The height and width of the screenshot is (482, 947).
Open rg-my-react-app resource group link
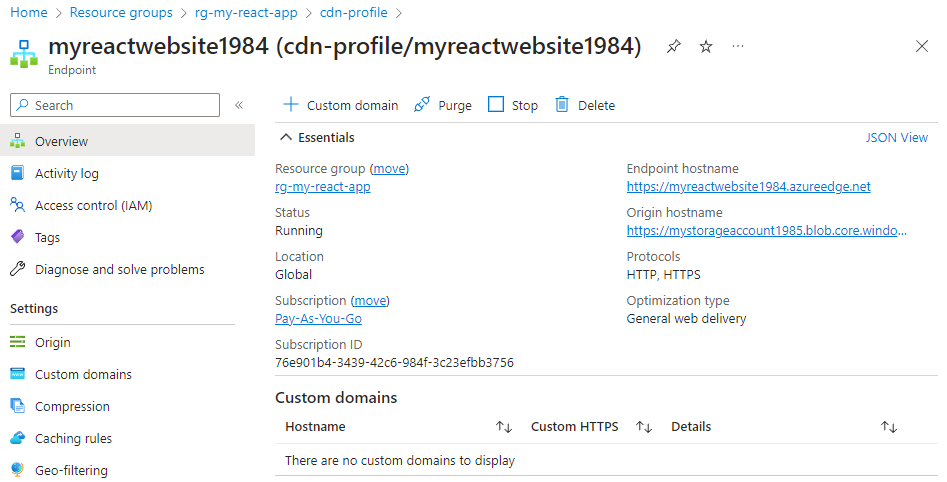click(x=323, y=187)
